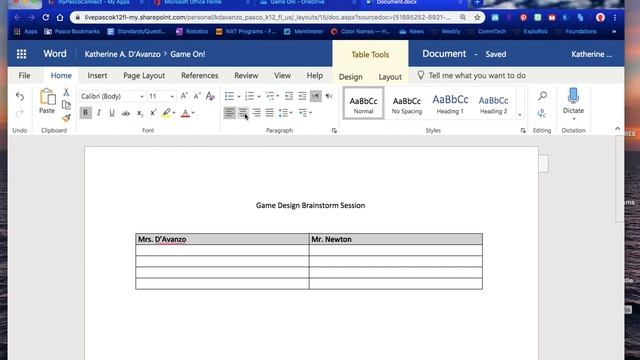640x360 pixels.
Task: Open Paragraph dialog launcher
Action: tap(334, 131)
